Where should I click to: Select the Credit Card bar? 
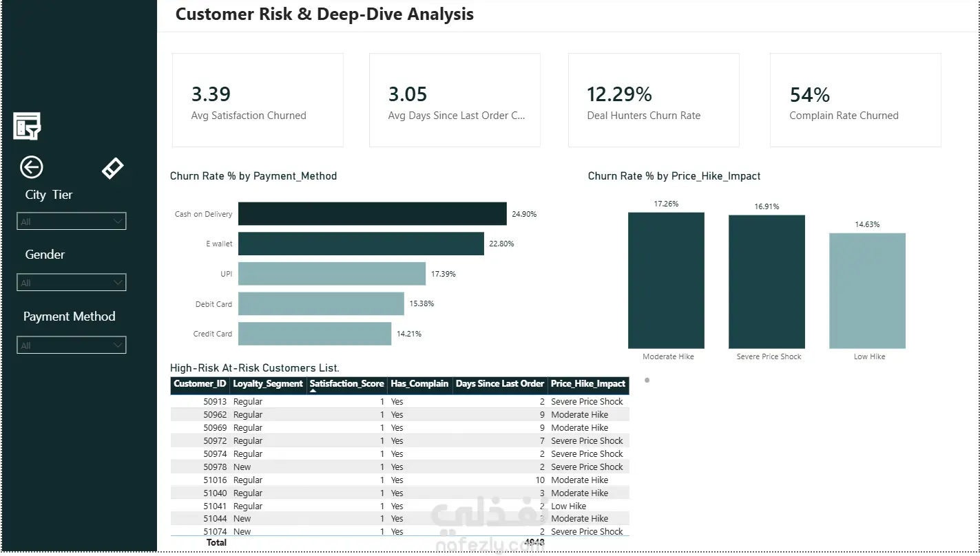click(315, 334)
